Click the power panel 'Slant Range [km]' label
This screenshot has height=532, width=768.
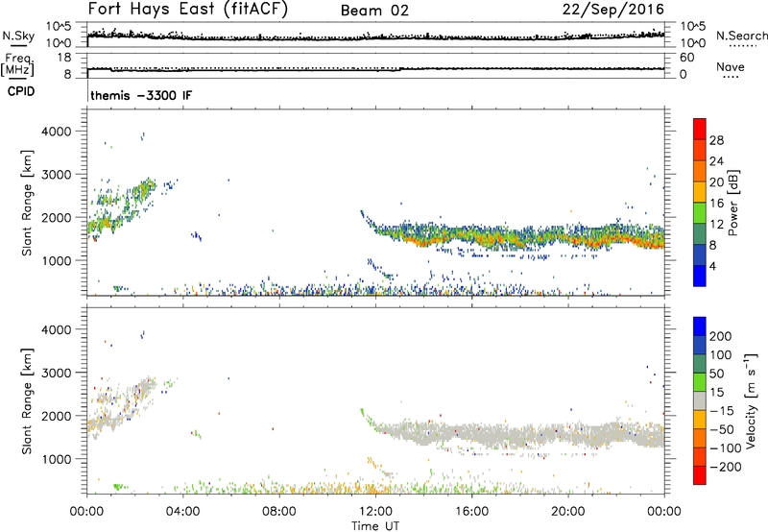click(x=27, y=203)
